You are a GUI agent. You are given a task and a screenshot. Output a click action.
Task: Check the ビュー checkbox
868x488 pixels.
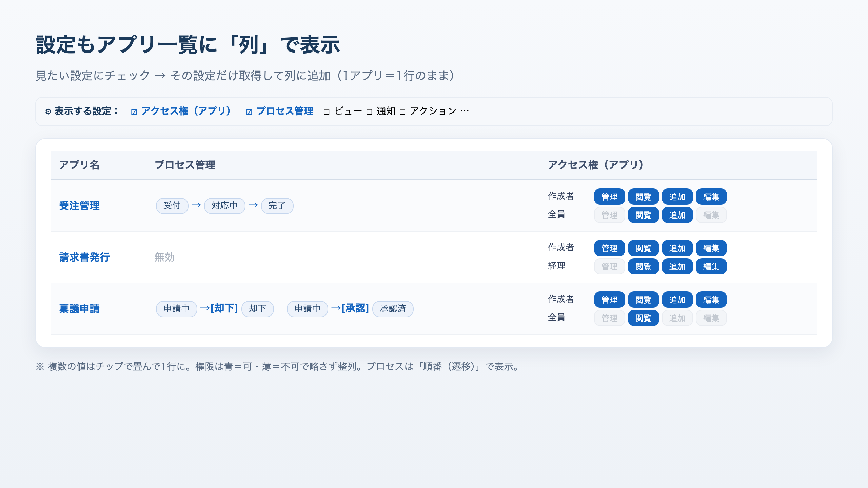point(327,112)
